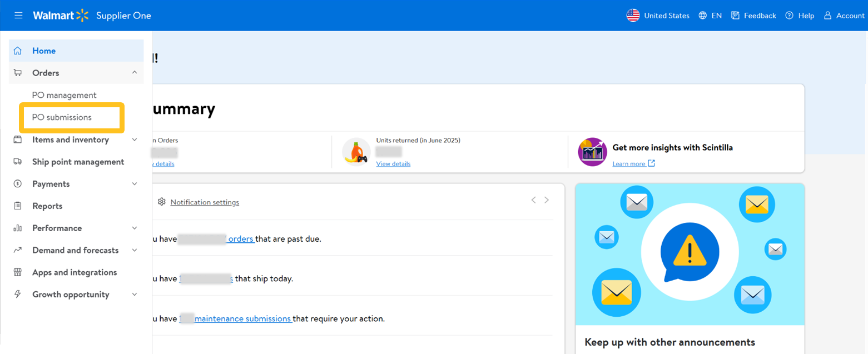868x354 pixels.
Task: Click the Help question mark icon
Action: tap(789, 16)
